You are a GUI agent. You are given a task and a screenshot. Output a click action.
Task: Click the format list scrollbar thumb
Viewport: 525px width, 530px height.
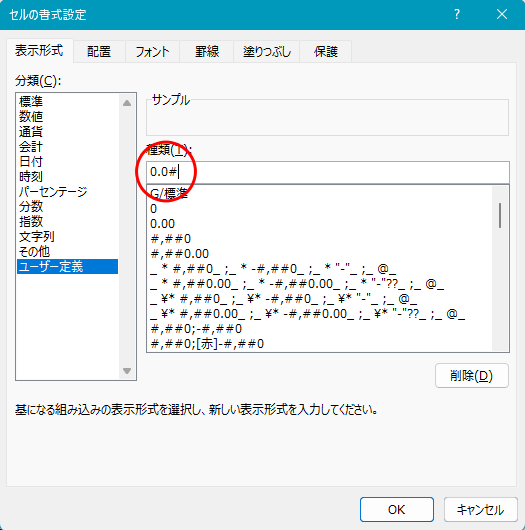click(500, 215)
